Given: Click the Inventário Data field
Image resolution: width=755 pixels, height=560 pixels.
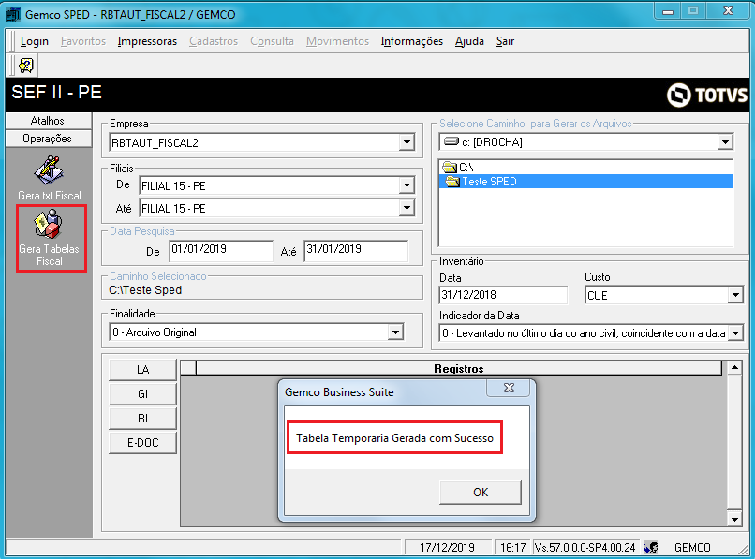Looking at the screenshot, I should coord(503,295).
